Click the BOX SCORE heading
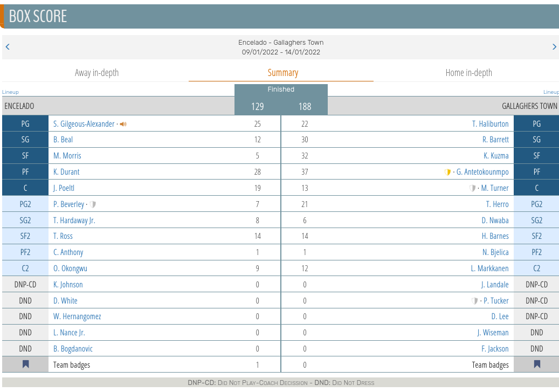Viewport: 559px width, 392px height. click(x=38, y=16)
